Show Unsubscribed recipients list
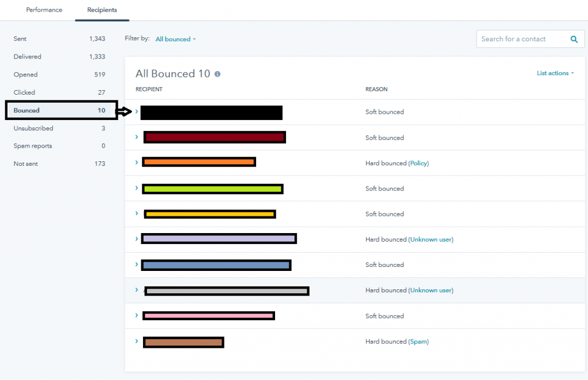 (x=59, y=128)
